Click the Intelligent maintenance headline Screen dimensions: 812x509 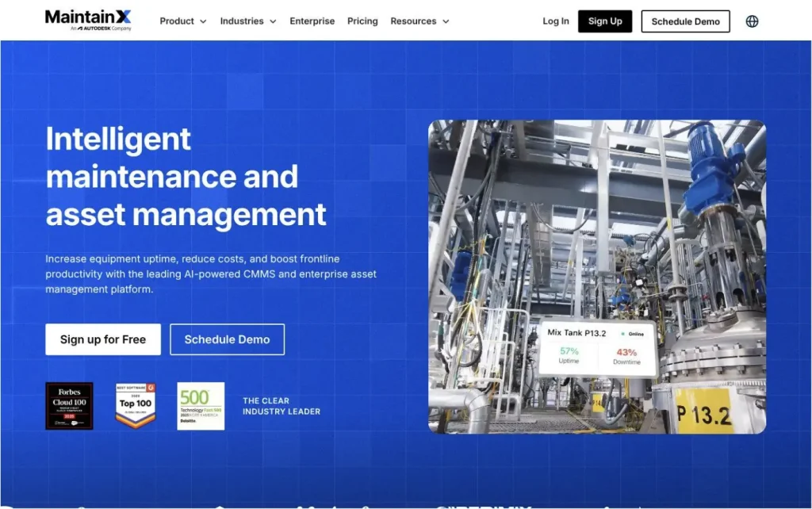(186, 176)
